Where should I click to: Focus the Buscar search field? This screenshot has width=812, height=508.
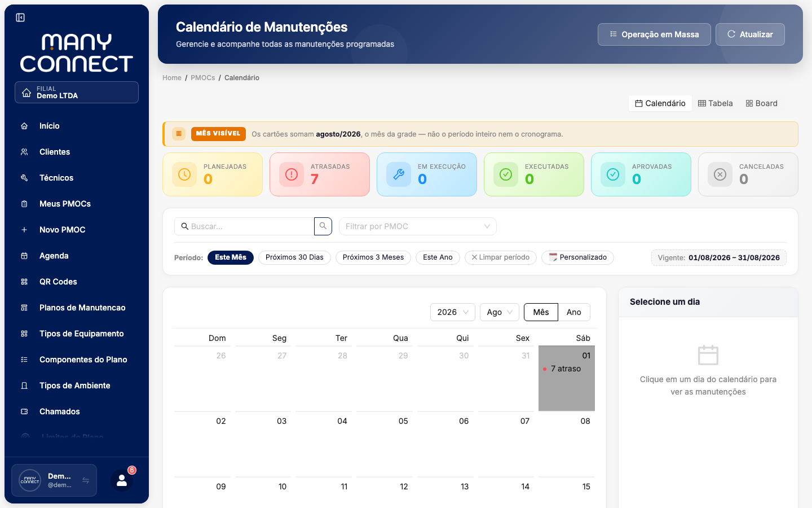244,226
